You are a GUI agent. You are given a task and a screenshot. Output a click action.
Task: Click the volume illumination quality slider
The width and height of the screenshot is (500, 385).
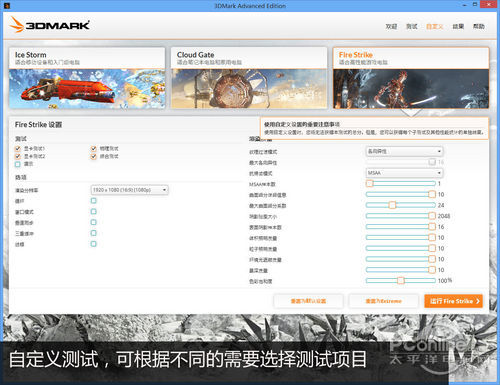[401, 238]
